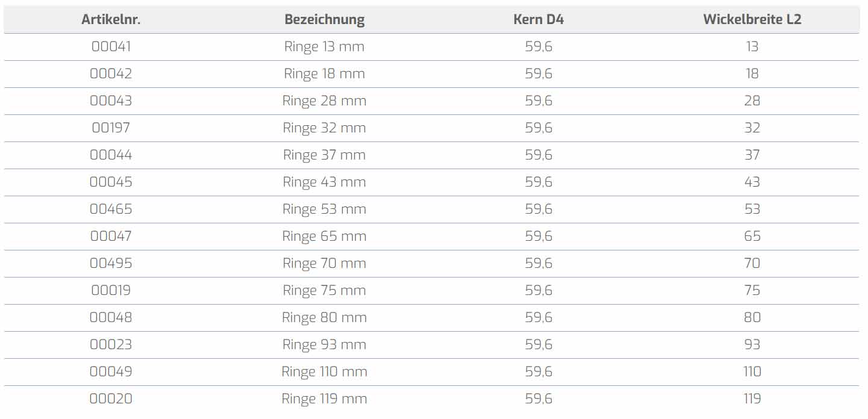
Task: Click the Wickelbreite value 65
Action: point(752,236)
